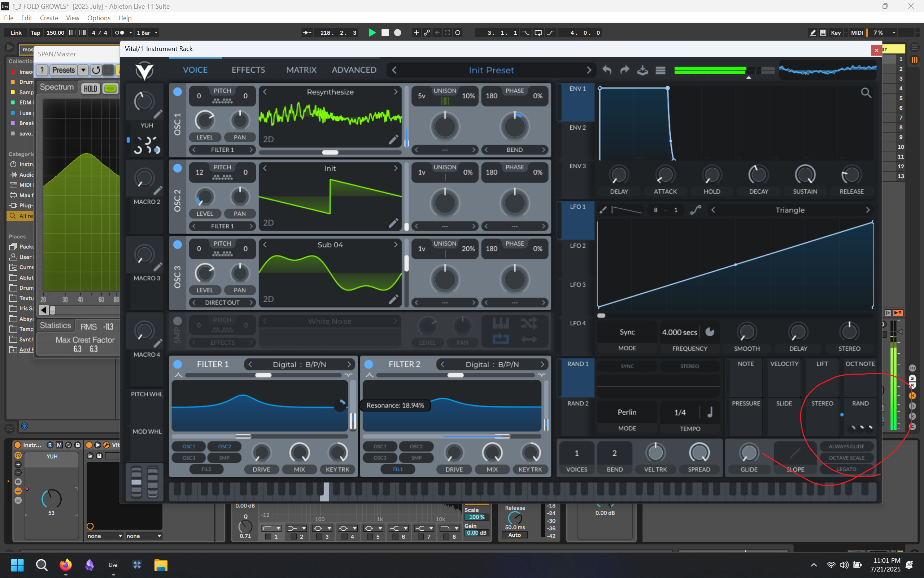
Task: Switch to the ADVANCED tab
Action: pos(354,70)
